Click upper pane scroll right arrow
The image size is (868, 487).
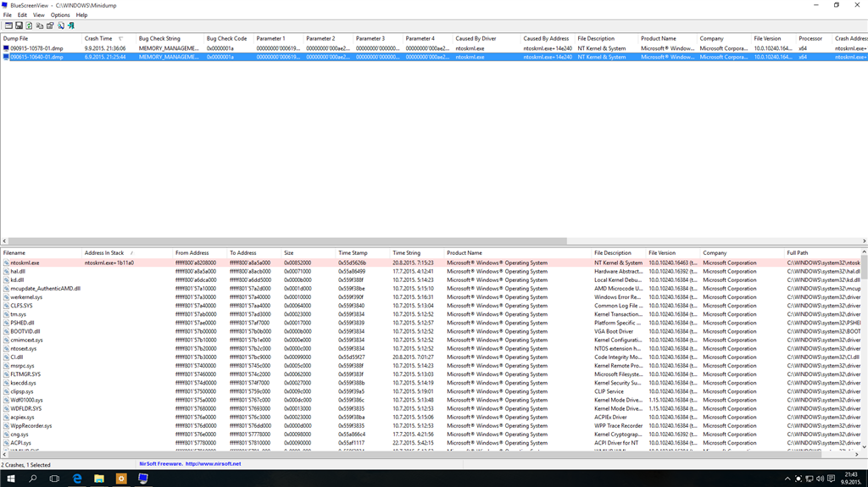(864, 241)
